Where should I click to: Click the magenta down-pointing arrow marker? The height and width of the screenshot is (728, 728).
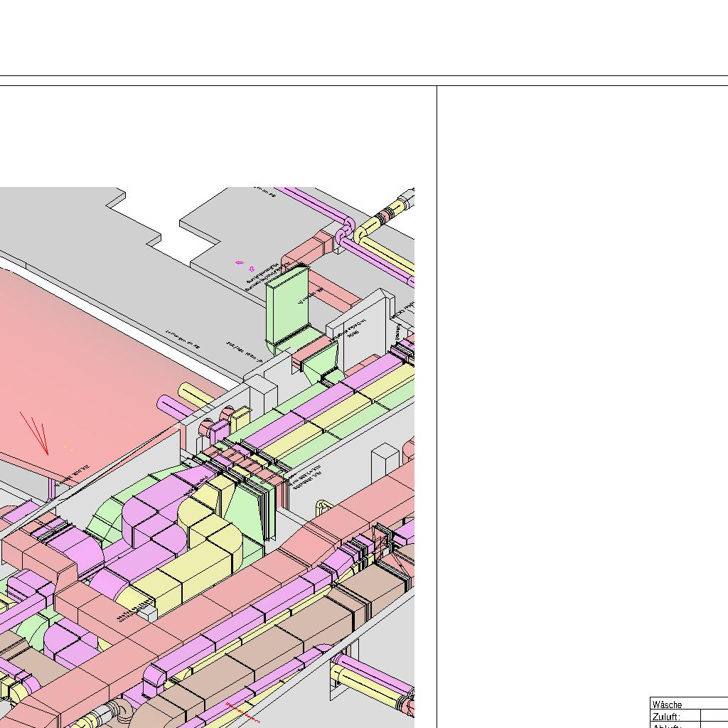pyautogui.click(x=251, y=269)
